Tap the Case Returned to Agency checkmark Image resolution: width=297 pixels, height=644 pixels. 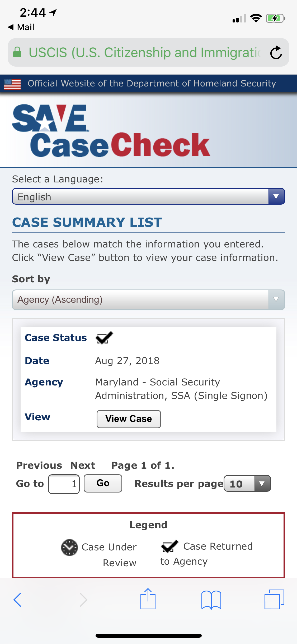click(x=169, y=546)
